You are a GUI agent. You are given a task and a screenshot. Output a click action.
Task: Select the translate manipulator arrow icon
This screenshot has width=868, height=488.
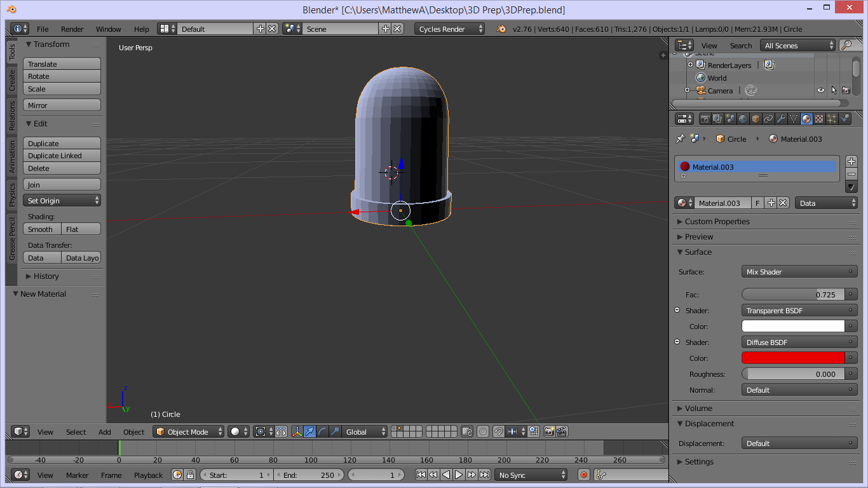309,431
